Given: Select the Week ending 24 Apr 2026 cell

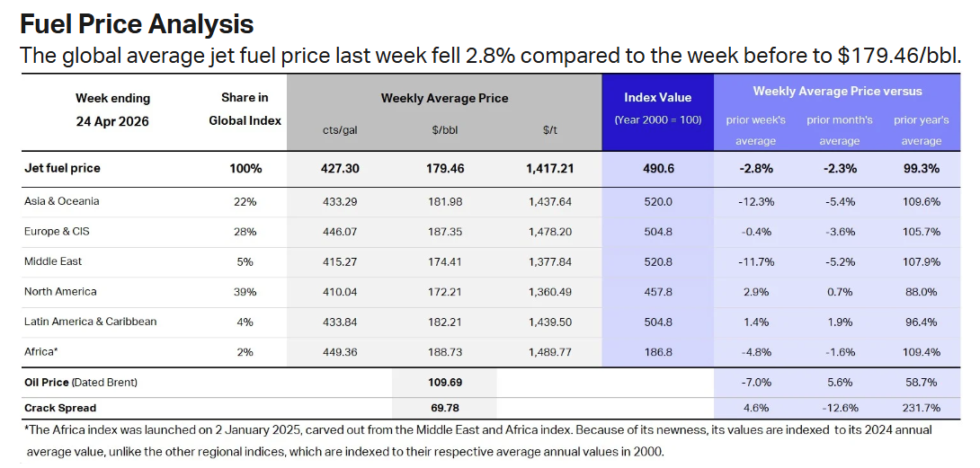Looking at the screenshot, I should [x=112, y=110].
